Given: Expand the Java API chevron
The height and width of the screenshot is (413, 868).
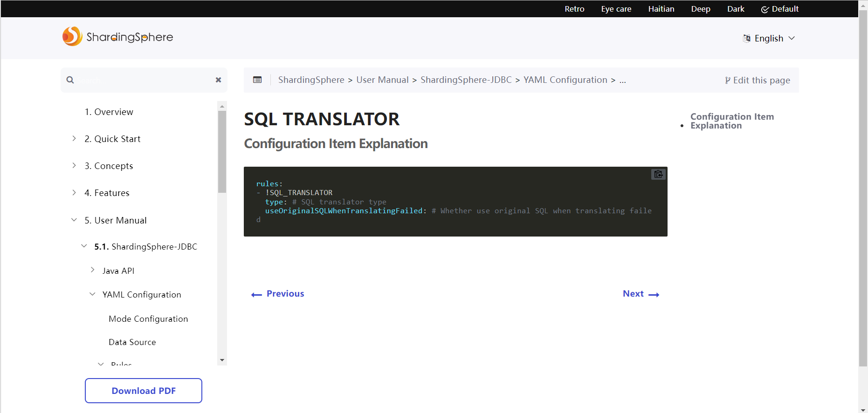Looking at the screenshot, I should 92,270.
